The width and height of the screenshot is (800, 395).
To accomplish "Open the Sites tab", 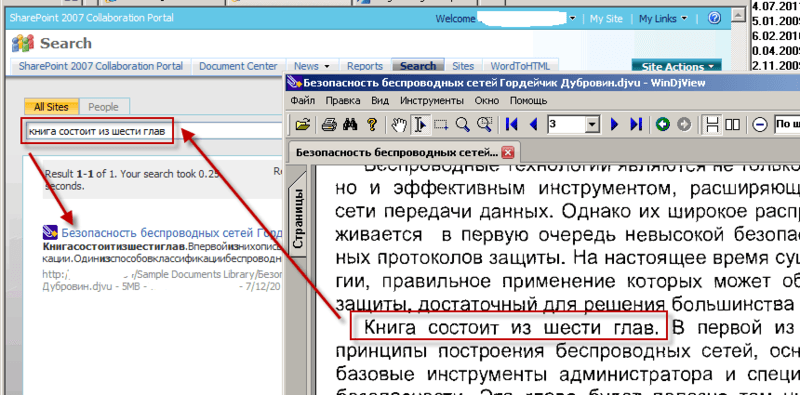I will coord(463,66).
